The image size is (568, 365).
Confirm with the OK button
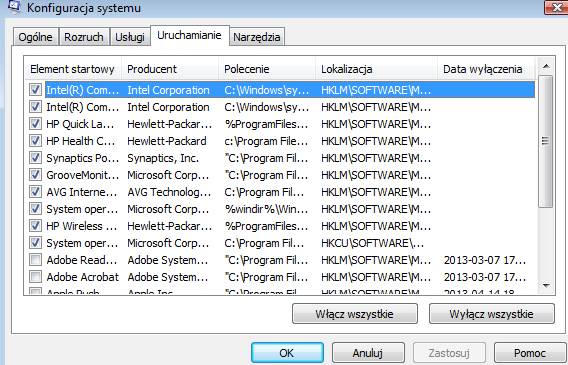287,353
